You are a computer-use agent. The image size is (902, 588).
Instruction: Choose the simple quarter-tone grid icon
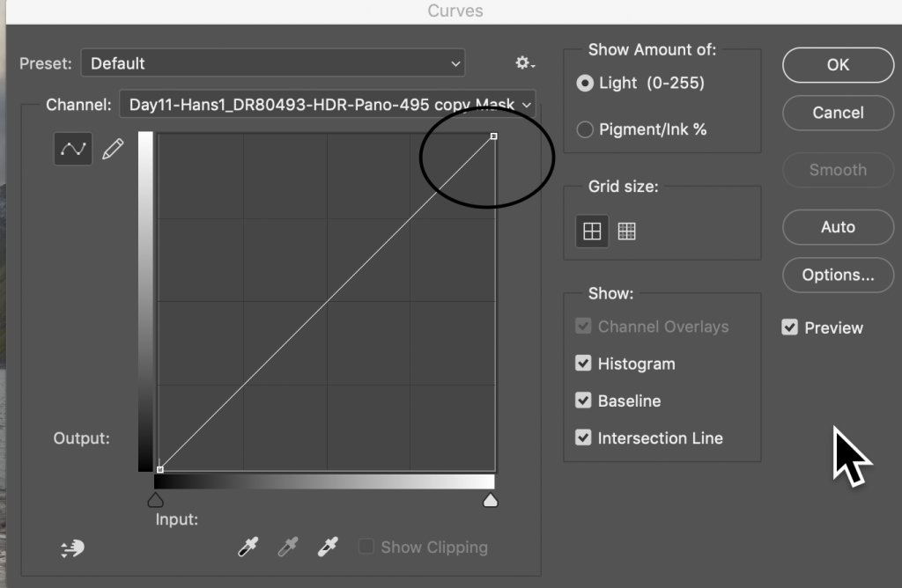coord(592,231)
